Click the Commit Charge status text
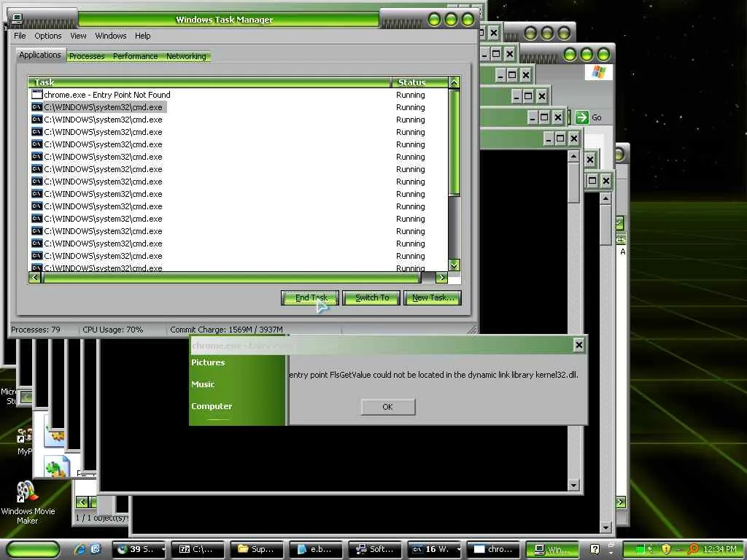The image size is (747, 560). tap(227, 330)
